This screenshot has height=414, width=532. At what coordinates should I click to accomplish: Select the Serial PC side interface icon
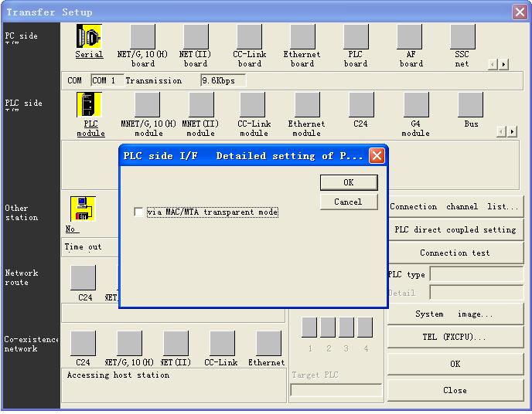coord(89,37)
